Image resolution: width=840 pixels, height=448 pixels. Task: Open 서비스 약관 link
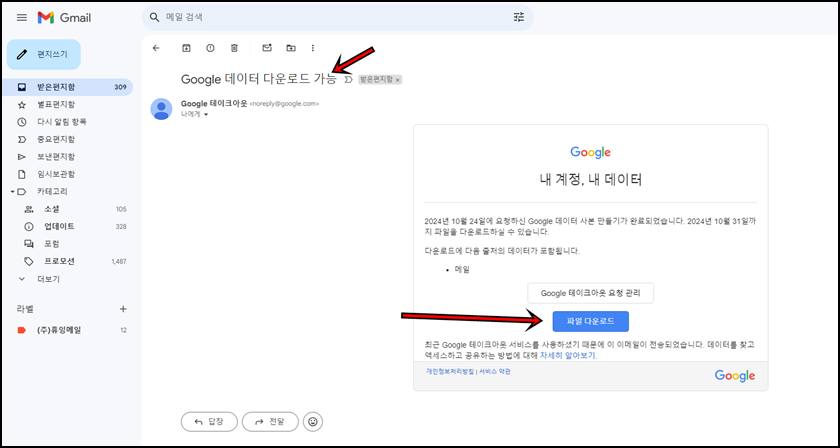pos(495,371)
